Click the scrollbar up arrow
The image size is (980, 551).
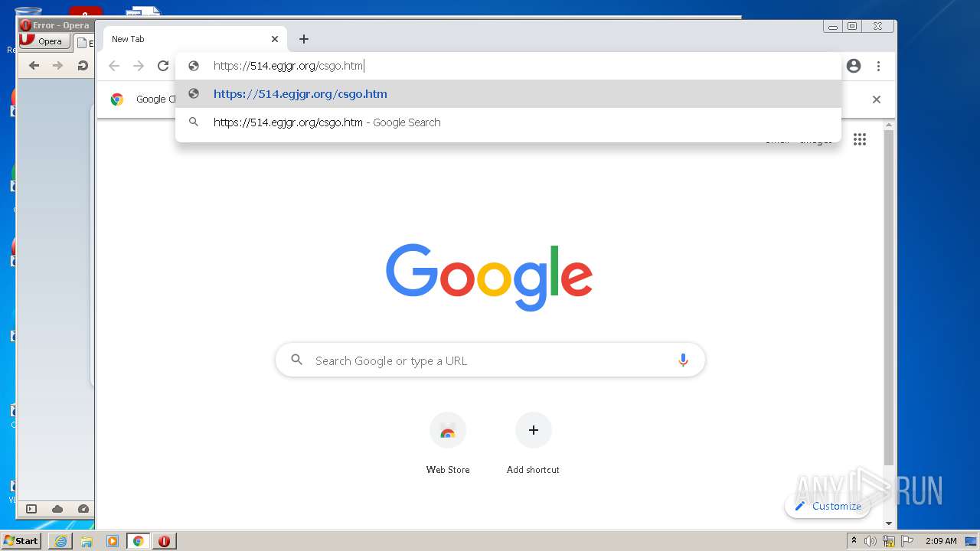tap(889, 124)
